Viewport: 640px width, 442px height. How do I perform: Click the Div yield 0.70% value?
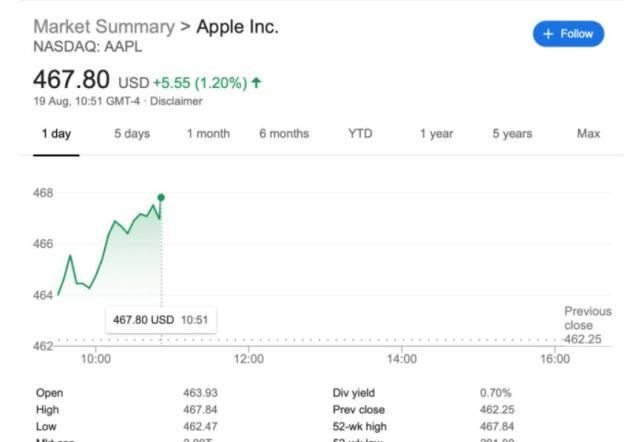[x=496, y=393]
